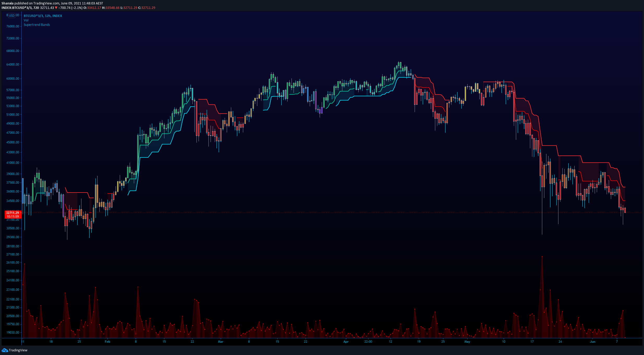Click the 22:00 marker on time axis
Image resolution: width=644 pixels, height=355 pixels.
[x=368, y=342]
